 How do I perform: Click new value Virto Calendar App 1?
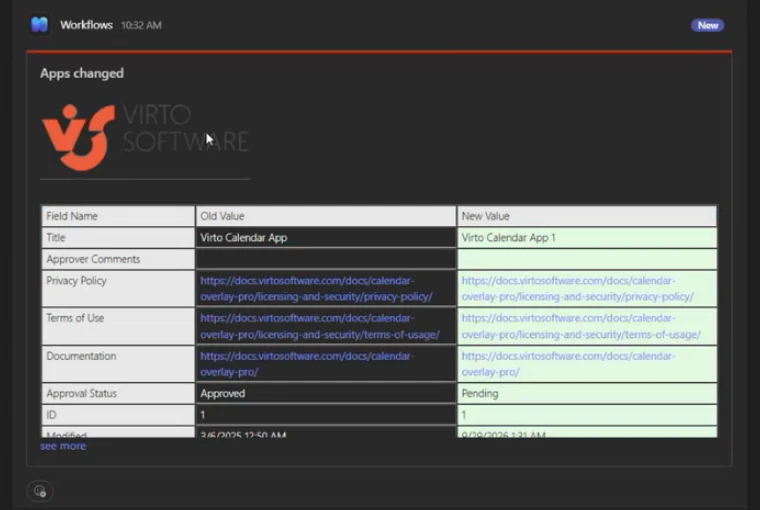click(x=508, y=238)
